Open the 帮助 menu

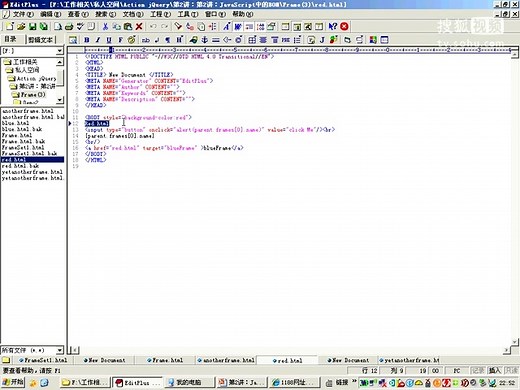243,14
